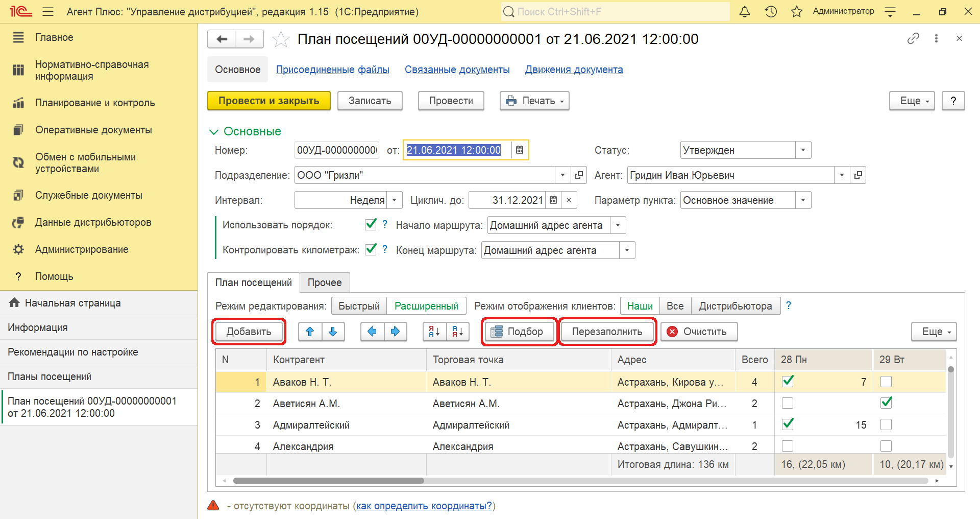
Task: Select Дистрибьютора client display mode
Action: click(x=735, y=306)
